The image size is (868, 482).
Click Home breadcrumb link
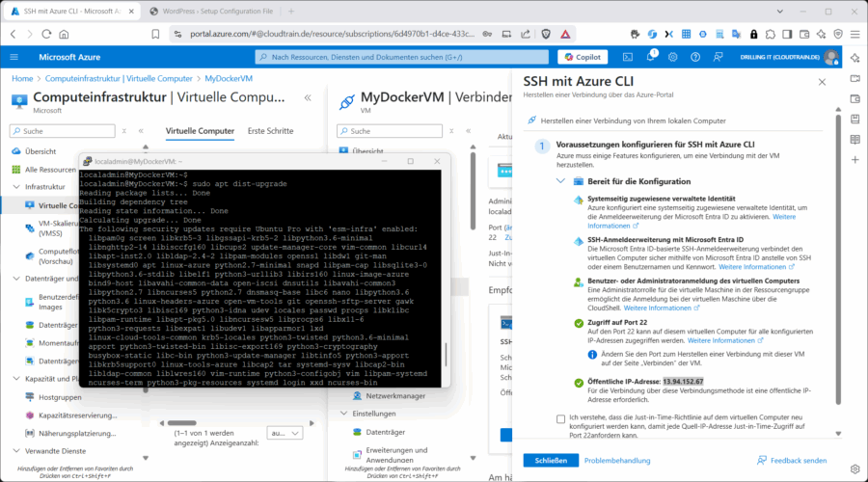coord(23,79)
